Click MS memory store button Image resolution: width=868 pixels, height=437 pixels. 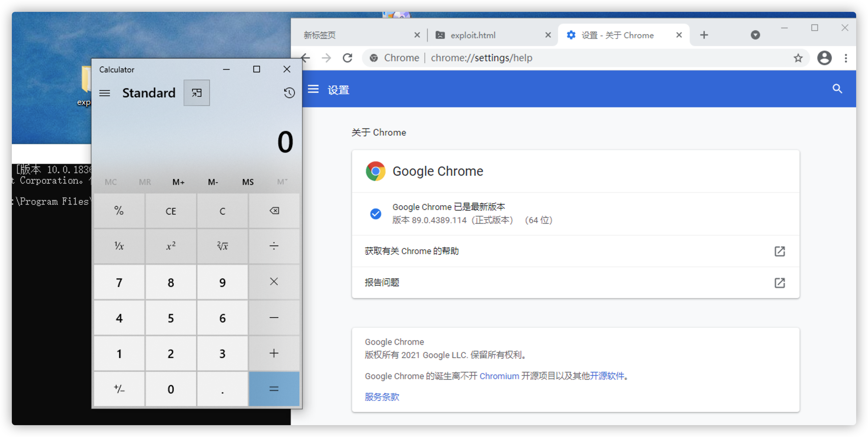248,182
